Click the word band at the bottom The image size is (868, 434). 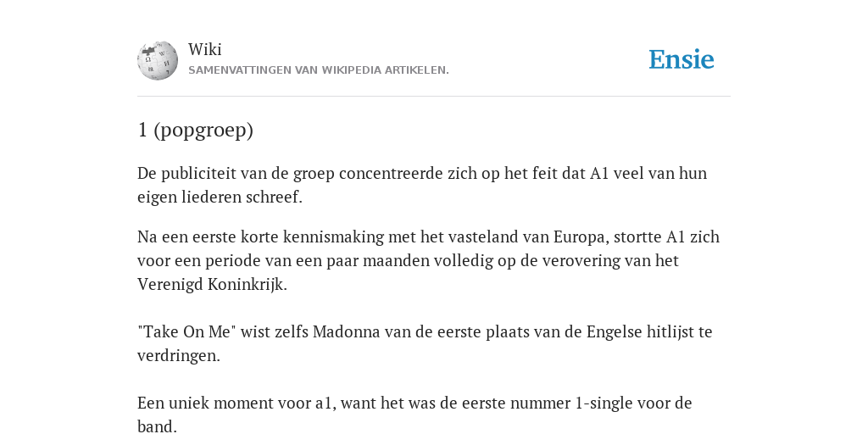point(157,426)
